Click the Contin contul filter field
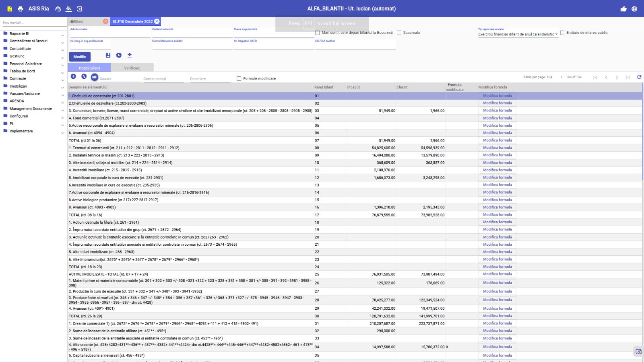This screenshot has width=644, height=362. 163,79
